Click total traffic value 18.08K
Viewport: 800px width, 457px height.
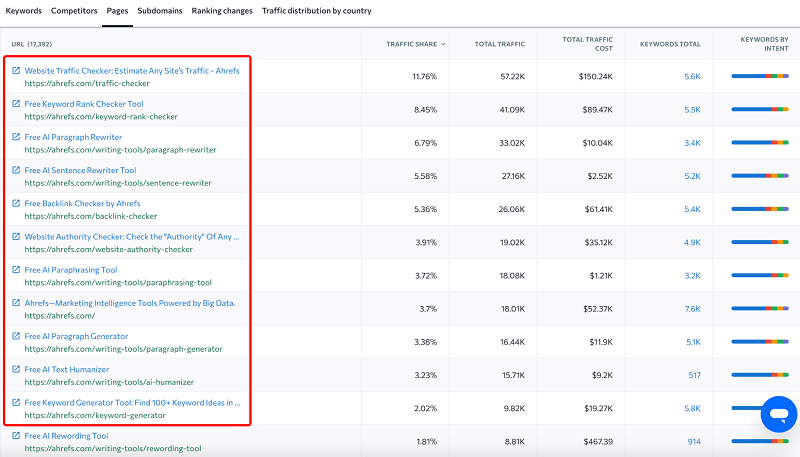(x=512, y=275)
